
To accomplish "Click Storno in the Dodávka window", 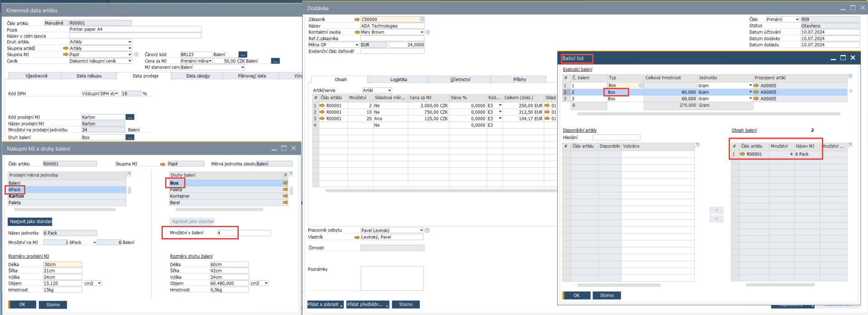I will pos(405,305).
